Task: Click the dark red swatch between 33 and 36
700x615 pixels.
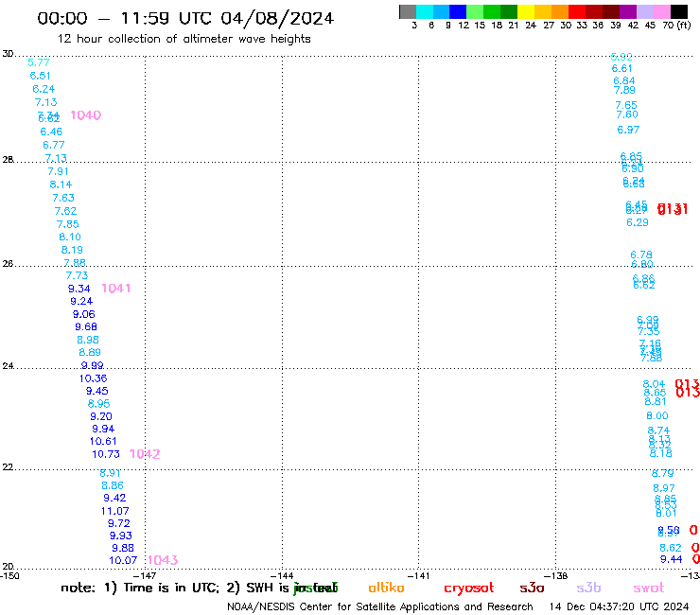Action: coord(594,11)
